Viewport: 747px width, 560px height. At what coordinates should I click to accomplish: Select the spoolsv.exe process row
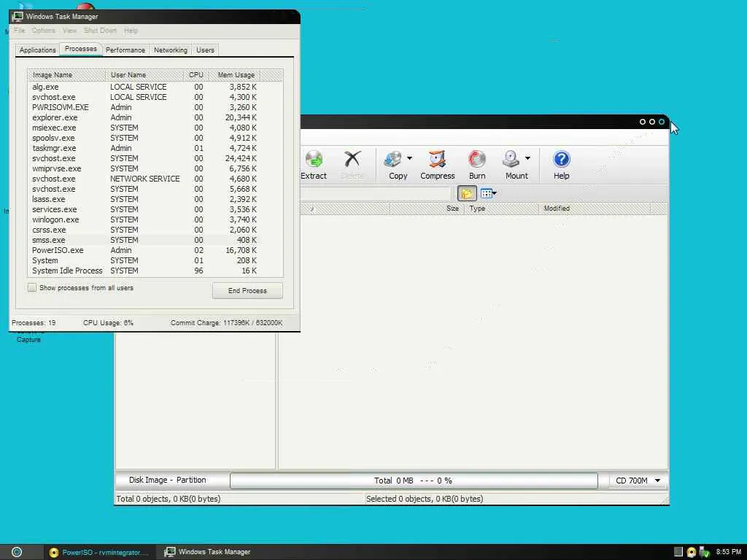coord(144,138)
